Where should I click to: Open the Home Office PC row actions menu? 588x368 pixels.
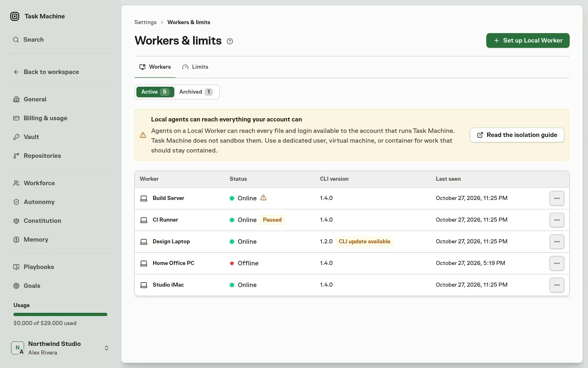coord(557,263)
